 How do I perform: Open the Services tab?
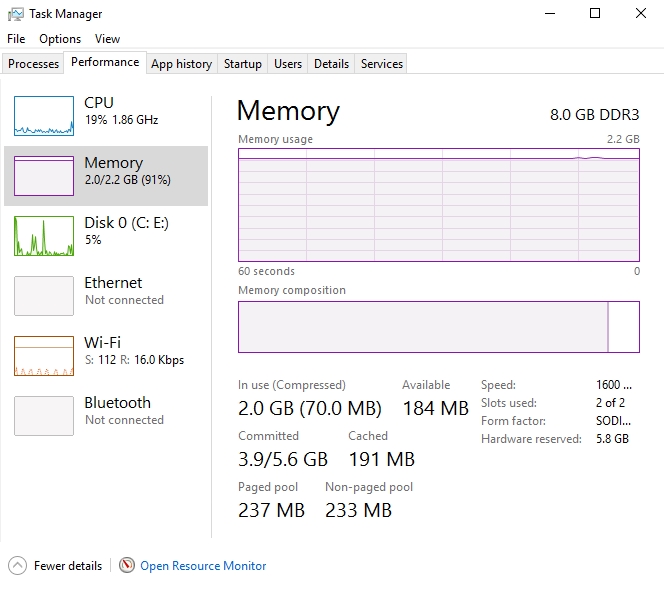tap(382, 64)
